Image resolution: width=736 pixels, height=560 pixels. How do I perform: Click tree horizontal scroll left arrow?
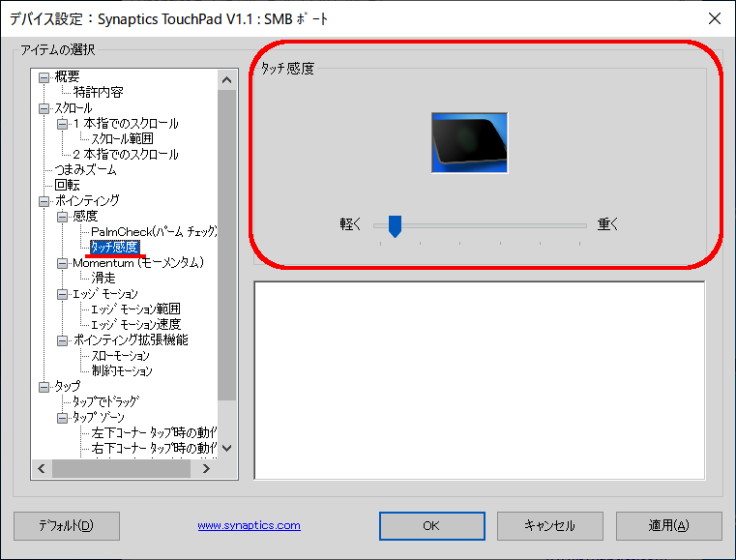click(42, 468)
